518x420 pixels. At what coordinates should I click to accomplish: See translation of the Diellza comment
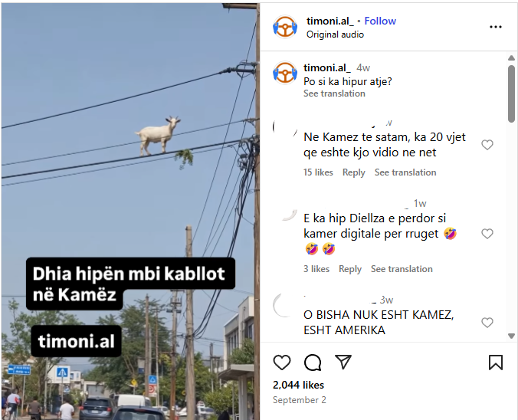tap(402, 269)
